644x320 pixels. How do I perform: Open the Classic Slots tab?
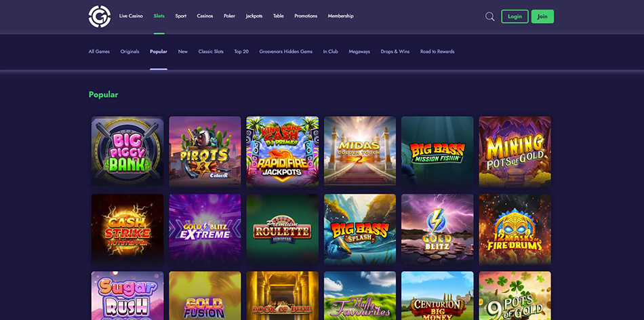211,52
